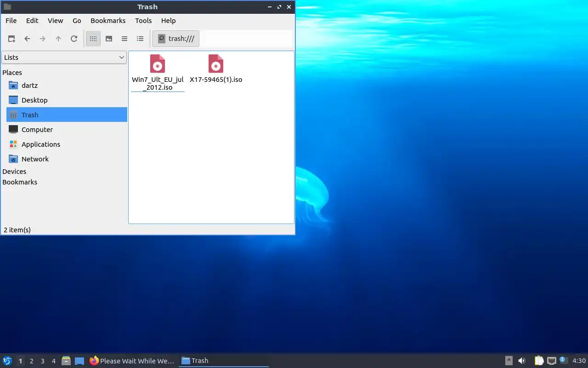Image resolution: width=588 pixels, height=368 pixels.
Task: Select Computer in the Places sidebar
Action: point(67,130)
